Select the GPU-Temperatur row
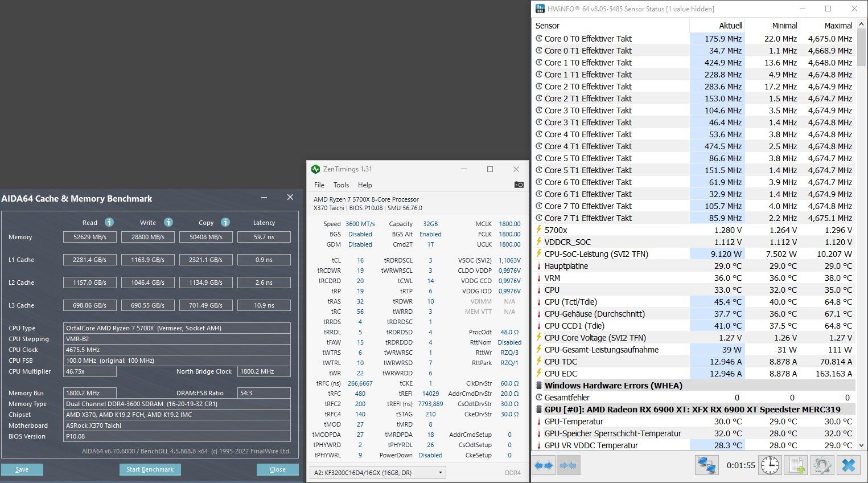Viewport: 868px width, 483px height. (x=694, y=421)
